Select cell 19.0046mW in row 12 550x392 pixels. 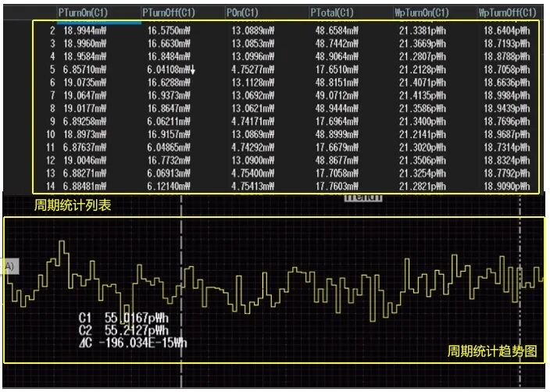[85, 161]
